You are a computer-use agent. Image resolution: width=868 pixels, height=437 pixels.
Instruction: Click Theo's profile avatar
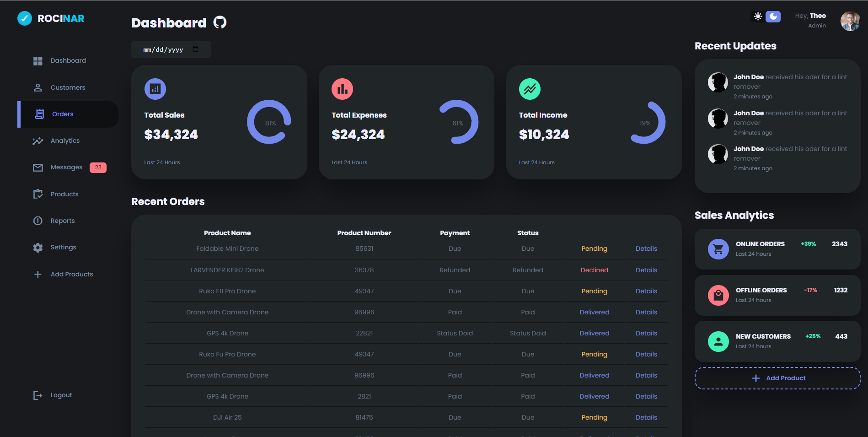tap(850, 21)
